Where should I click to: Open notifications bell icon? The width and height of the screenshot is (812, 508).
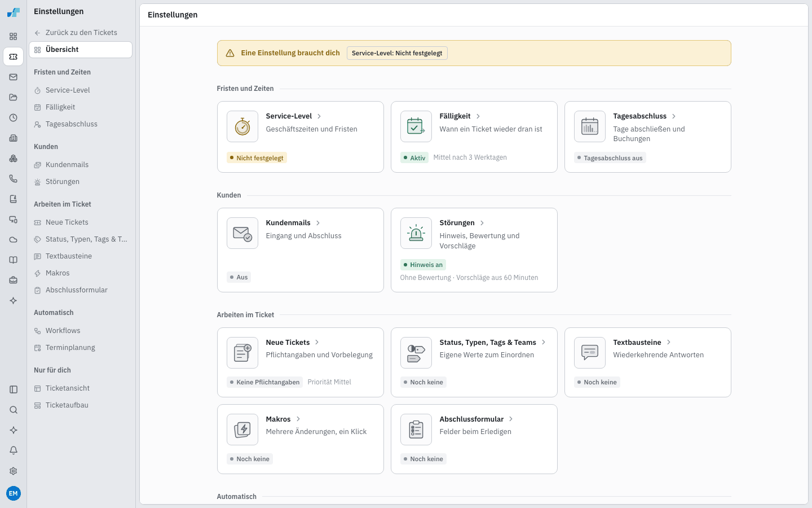pos(14,450)
